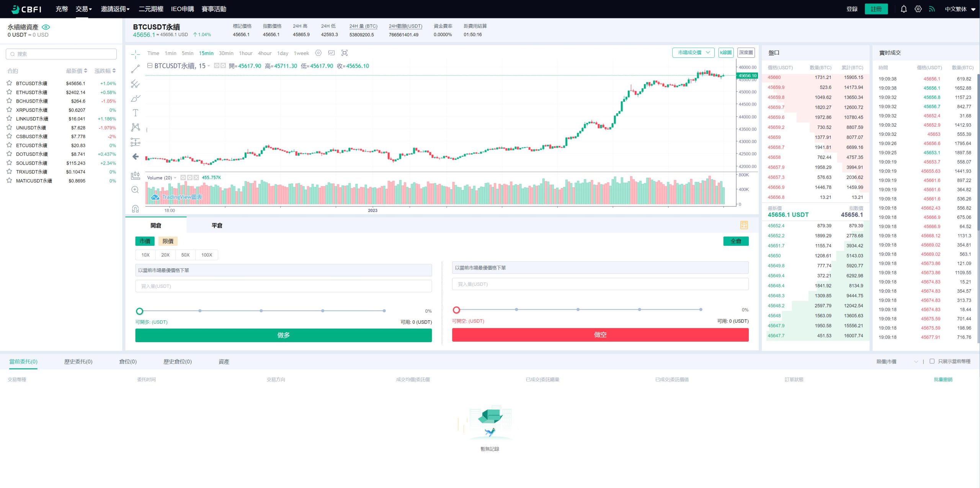980x488 pixels.
Task: Expand the 市場成交價 dropdown
Action: coord(693,53)
